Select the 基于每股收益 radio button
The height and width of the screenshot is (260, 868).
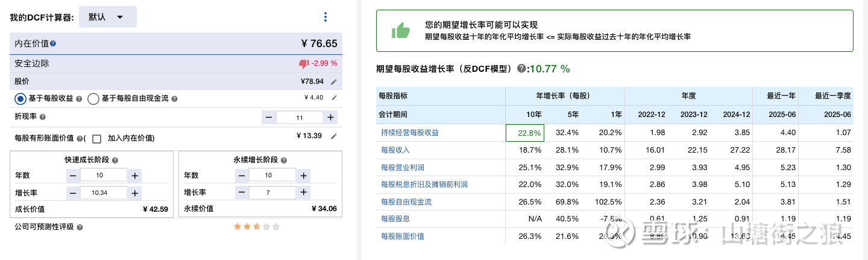(20, 98)
